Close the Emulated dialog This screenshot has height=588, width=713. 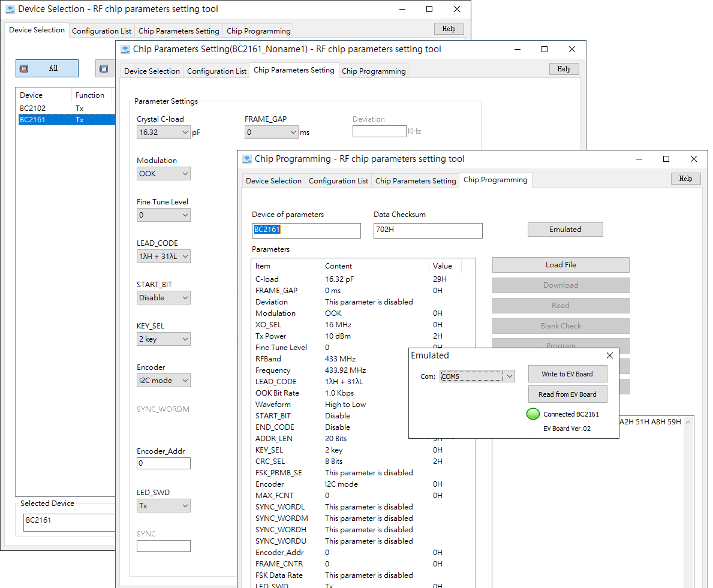click(610, 355)
